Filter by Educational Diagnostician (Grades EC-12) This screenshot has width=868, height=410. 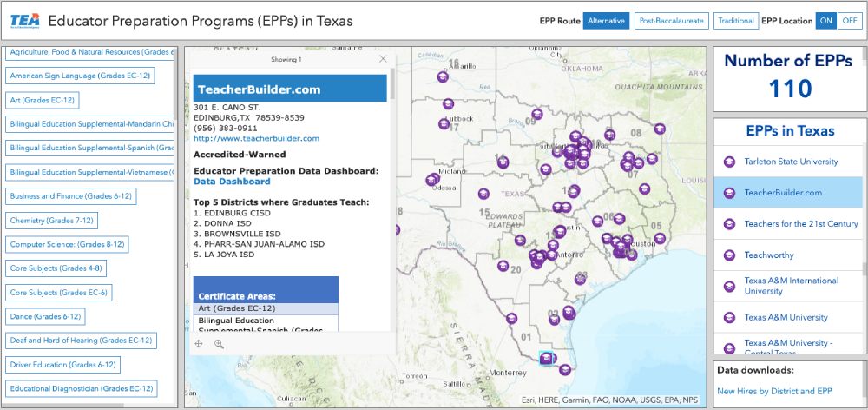click(x=82, y=388)
